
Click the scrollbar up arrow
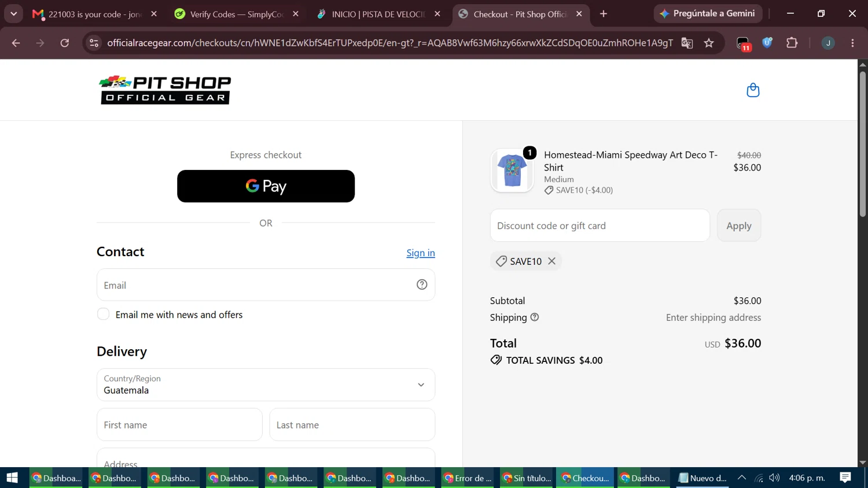pyautogui.click(x=863, y=64)
